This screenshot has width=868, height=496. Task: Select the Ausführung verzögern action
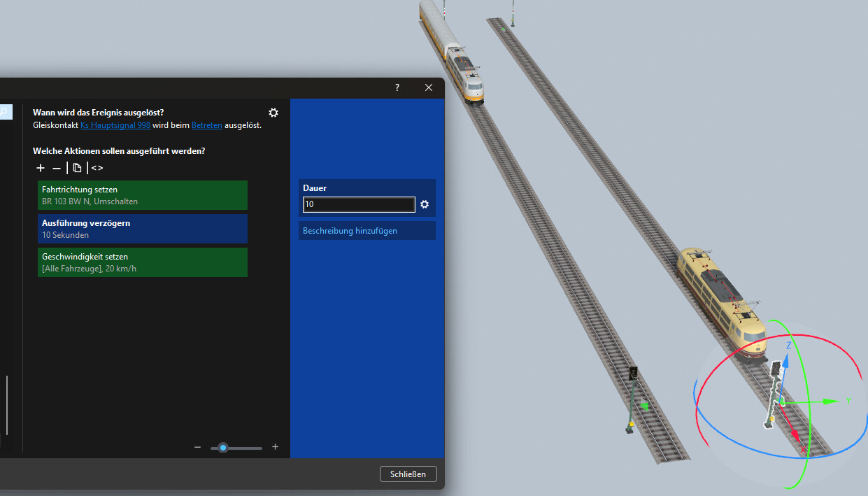point(143,229)
